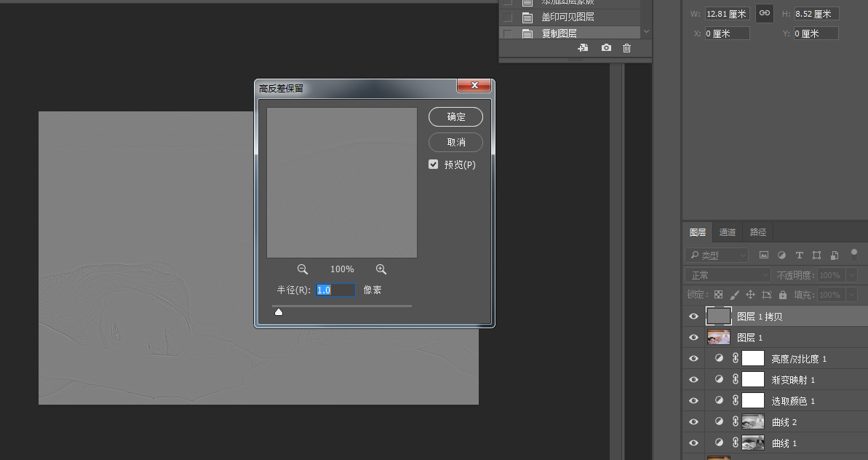
Task: Click the W width field 12.81 厘米
Action: [728, 14]
